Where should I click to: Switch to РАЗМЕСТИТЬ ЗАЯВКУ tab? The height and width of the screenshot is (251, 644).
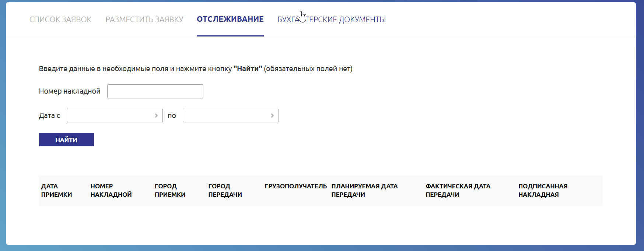pyautogui.click(x=144, y=19)
